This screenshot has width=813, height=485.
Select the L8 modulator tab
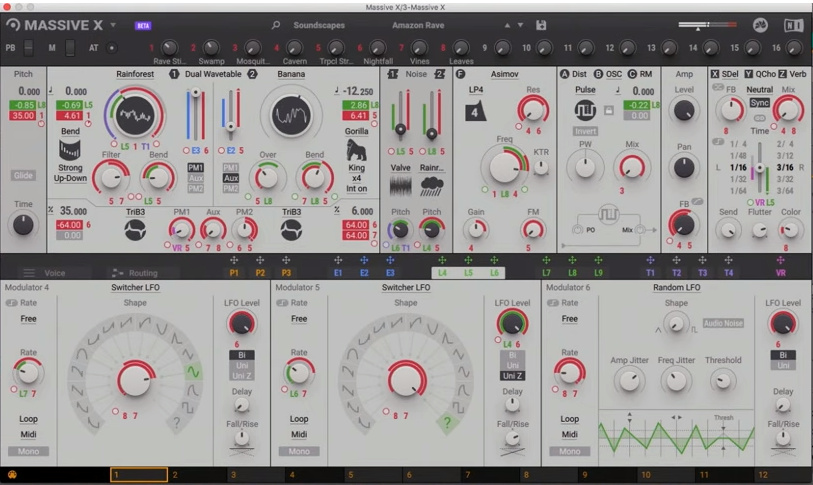click(x=572, y=273)
